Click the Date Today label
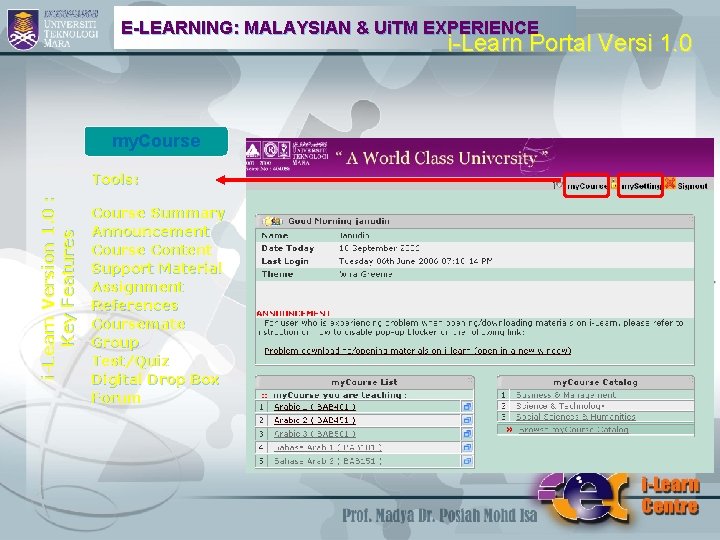The image size is (720, 540). 288,248
